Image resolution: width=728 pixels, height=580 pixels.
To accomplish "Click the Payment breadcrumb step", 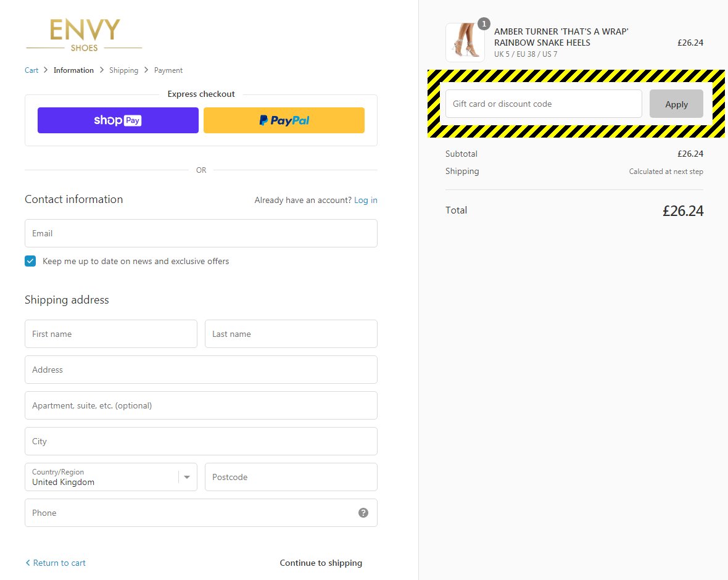I will pos(168,70).
